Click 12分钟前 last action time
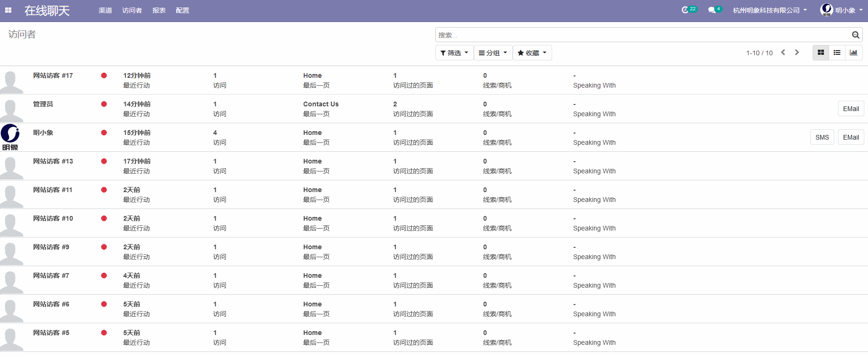This screenshot has width=868, height=357. (137, 75)
